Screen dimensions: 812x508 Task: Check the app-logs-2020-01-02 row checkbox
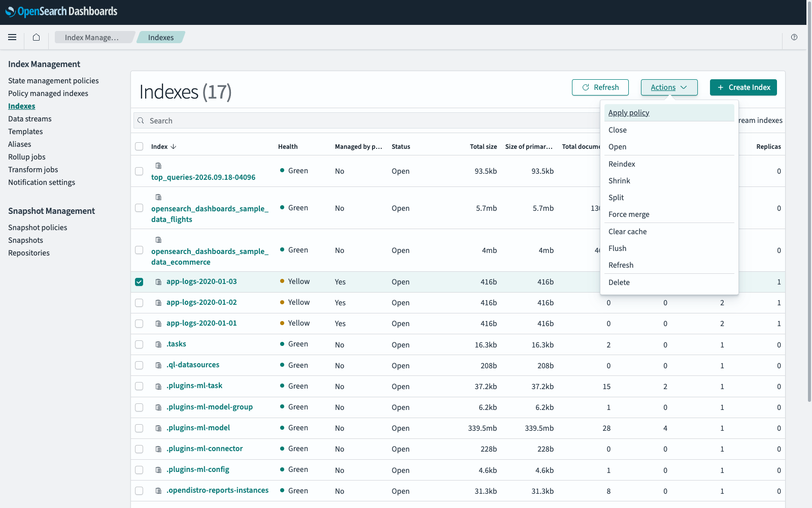tap(139, 303)
